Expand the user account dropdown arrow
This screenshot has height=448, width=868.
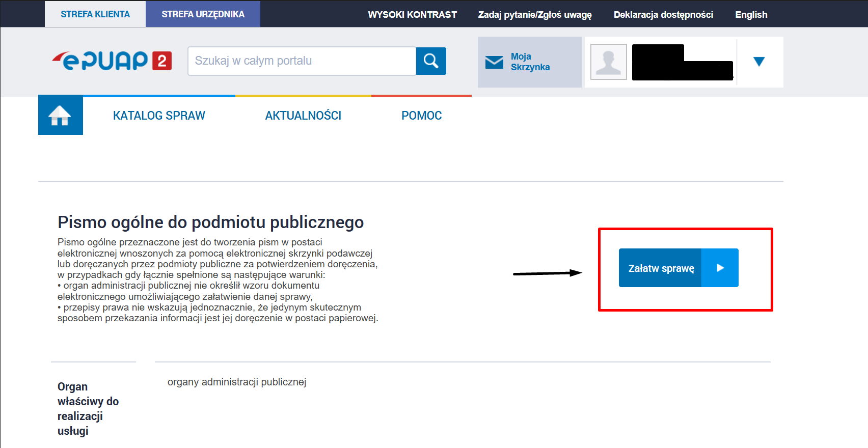pos(758,62)
